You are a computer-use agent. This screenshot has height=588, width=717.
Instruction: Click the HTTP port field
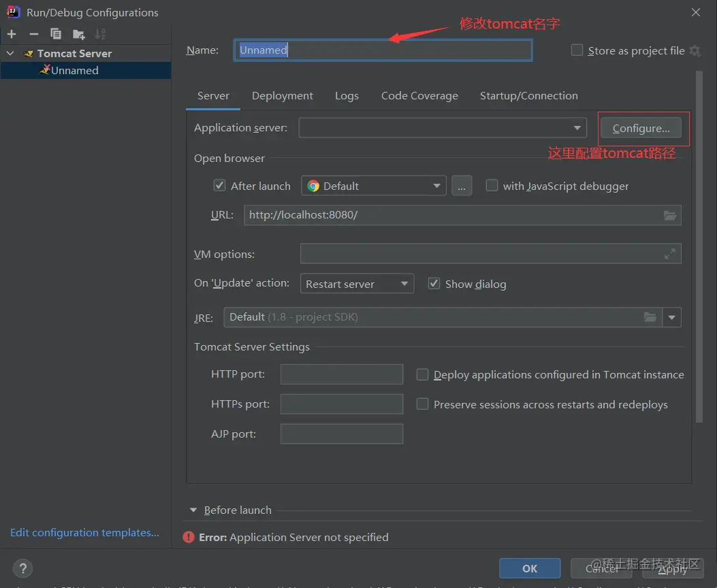pyautogui.click(x=342, y=374)
